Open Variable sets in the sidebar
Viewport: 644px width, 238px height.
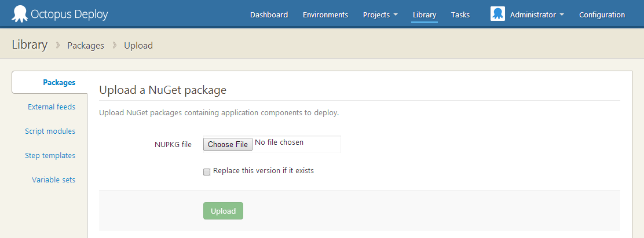54,180
